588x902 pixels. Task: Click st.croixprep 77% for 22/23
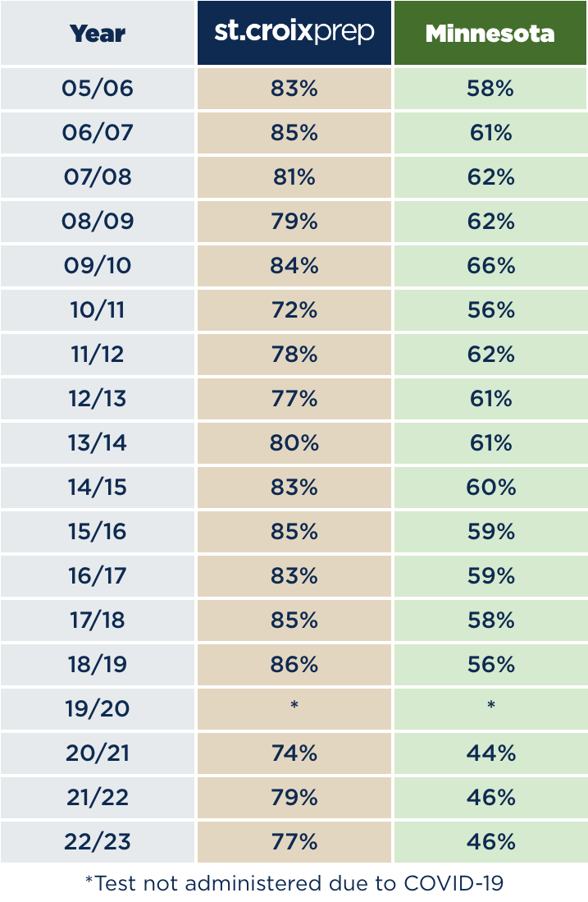(x=294, y=842)
